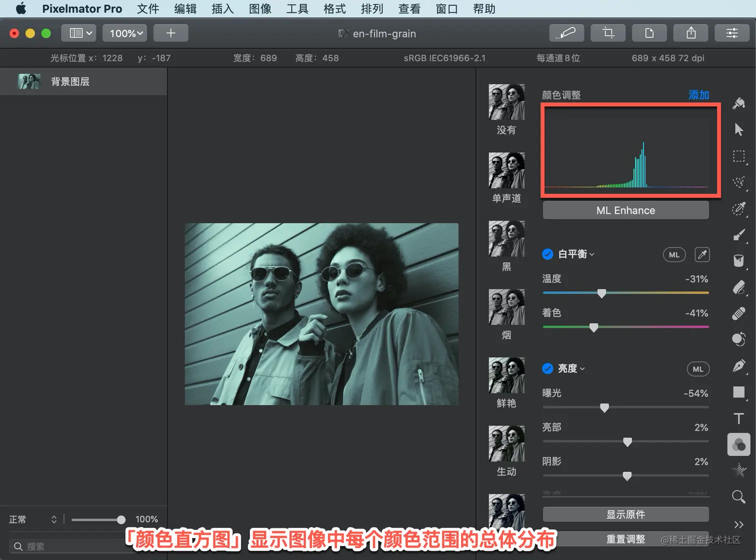Click the 重置调整 button

click(625, 540)
